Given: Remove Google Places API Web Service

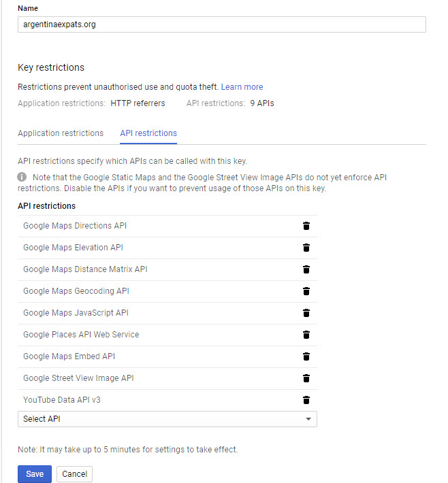Looking at the screenshot, I should tap(306, 335).
